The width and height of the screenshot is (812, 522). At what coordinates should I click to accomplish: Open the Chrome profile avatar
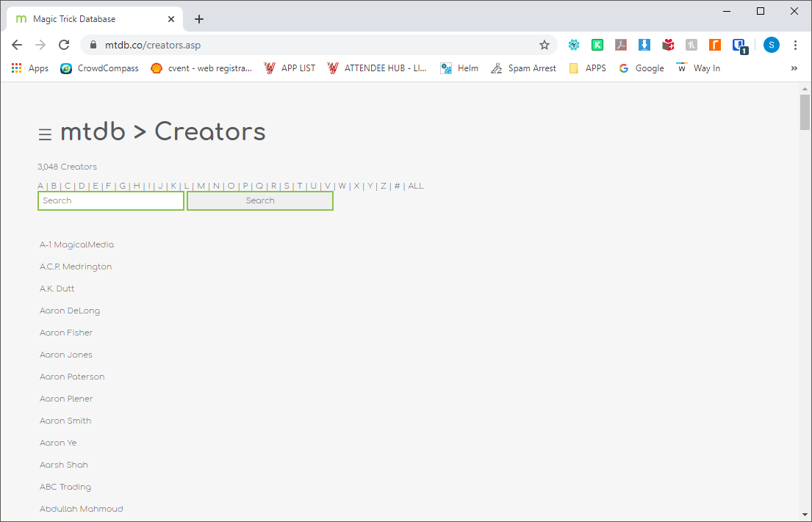(771, 45)
